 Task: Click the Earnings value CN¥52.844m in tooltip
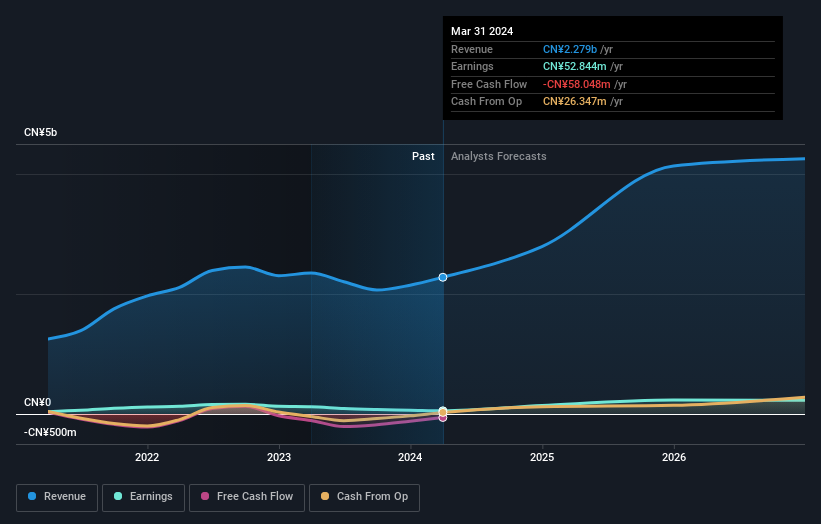pyautogui.click(x=574, y=66)
